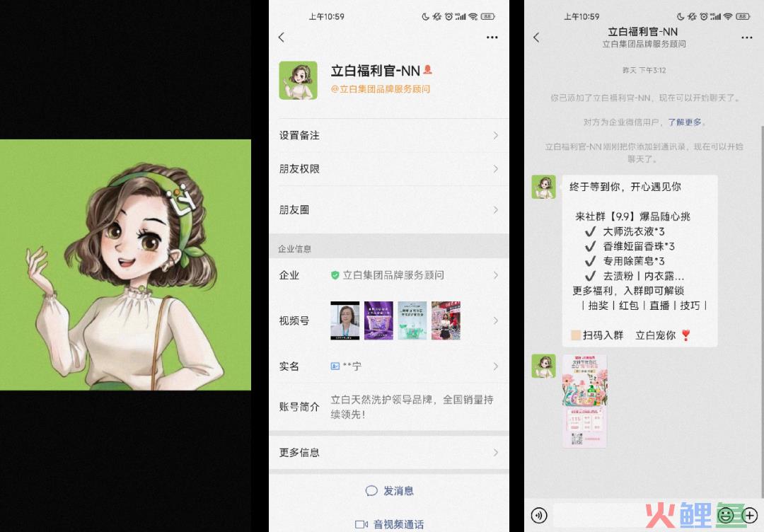Open the emoji picker in the chat bar
This screenshot has width=764, height=532.
(x=726, y=515)
